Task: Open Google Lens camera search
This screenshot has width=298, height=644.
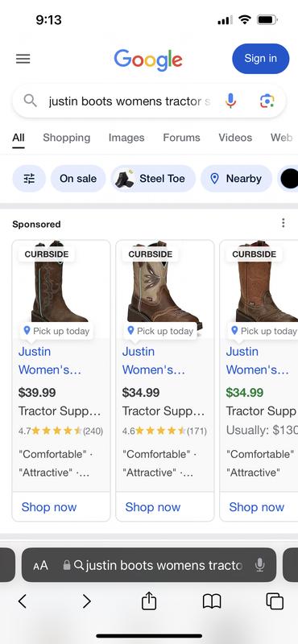Action: coord(267,101)
